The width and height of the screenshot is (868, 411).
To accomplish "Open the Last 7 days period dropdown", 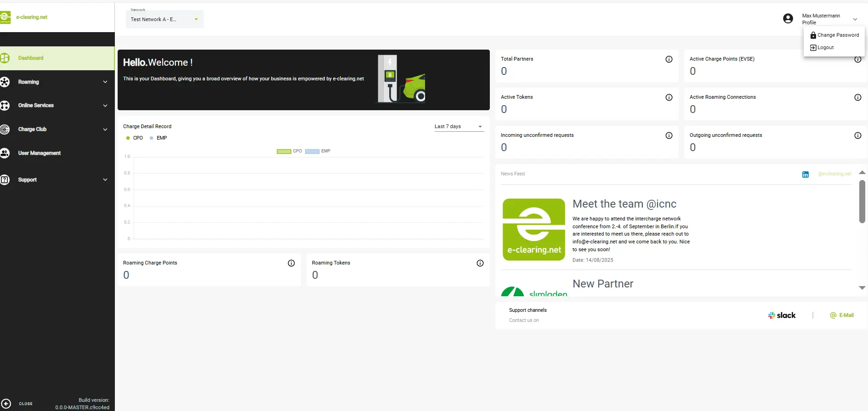I will point(459,127).
